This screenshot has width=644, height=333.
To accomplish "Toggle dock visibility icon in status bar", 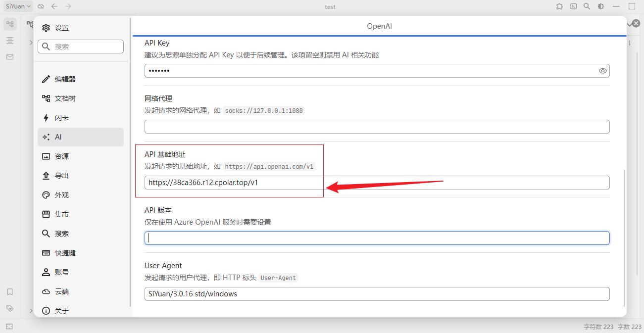I will [9, 327].
